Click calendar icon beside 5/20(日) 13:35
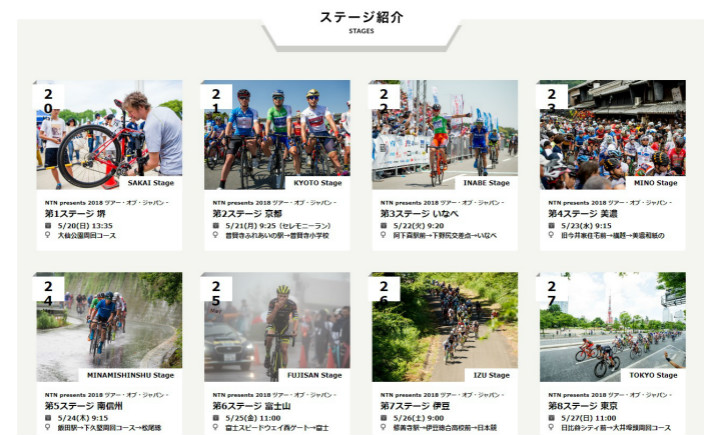 (48, 225)
